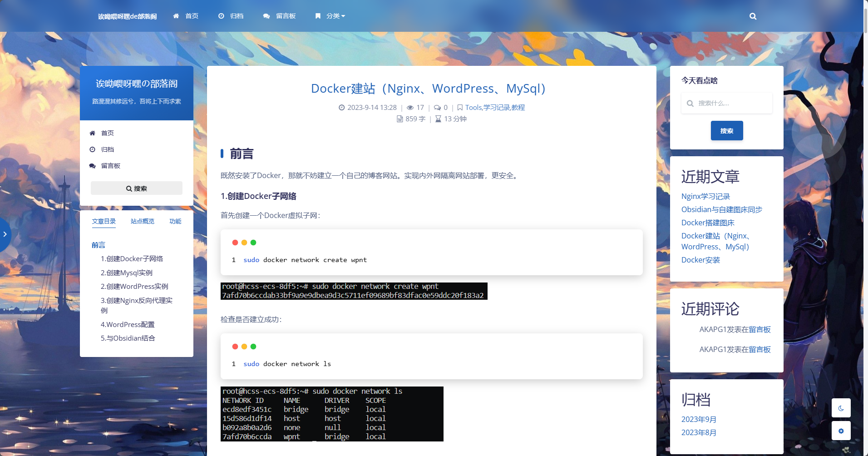Click the yellow dot on the network ls code block
Viewport: 868px width, 456px height.
(244, 347)
